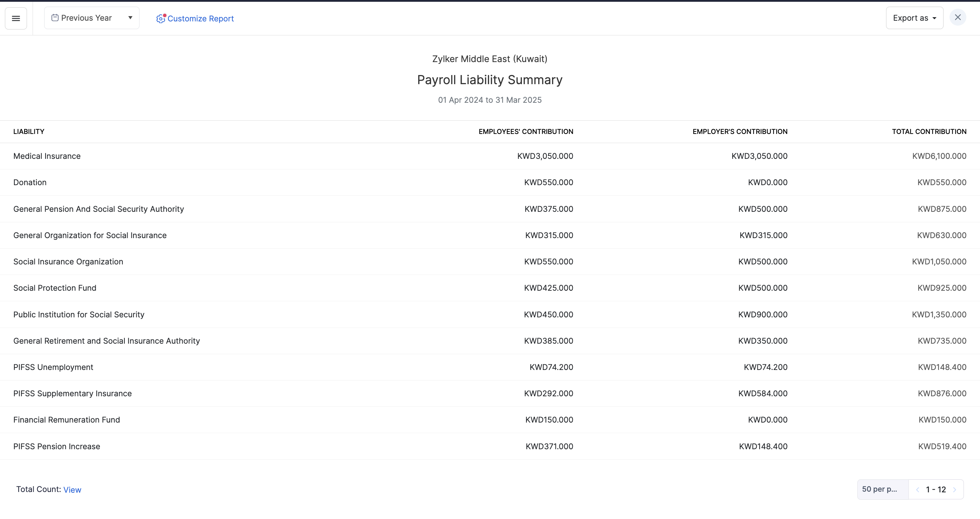Click the PIFSS Unemployment liability row
The width and height of the screenshot is (980, 519).
53,367
